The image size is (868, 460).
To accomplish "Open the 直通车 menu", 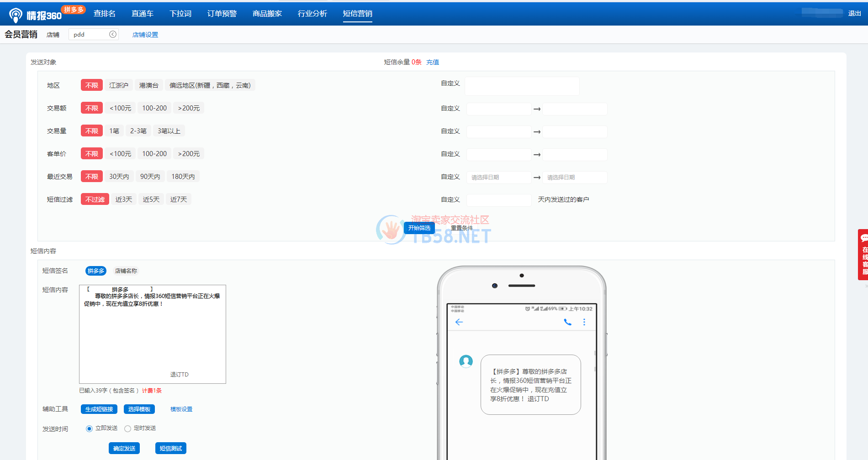I will (143, 14).
